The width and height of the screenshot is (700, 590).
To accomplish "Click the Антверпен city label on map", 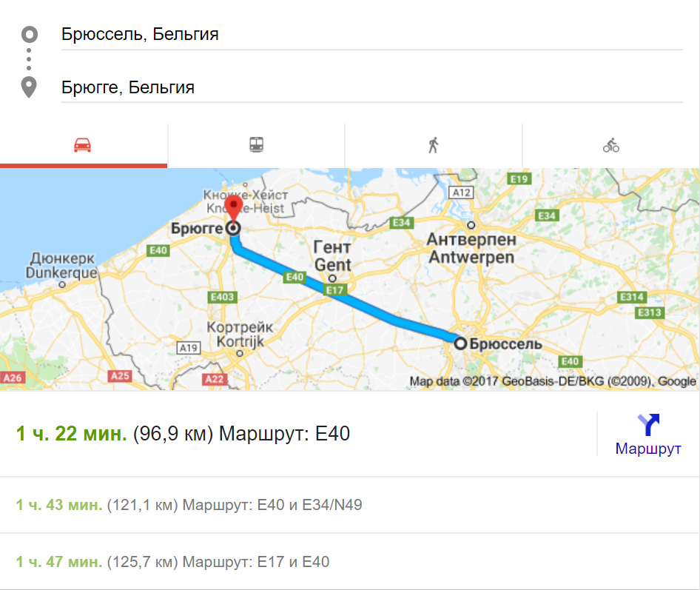I will pyautogui.click(x=471, y=248).
